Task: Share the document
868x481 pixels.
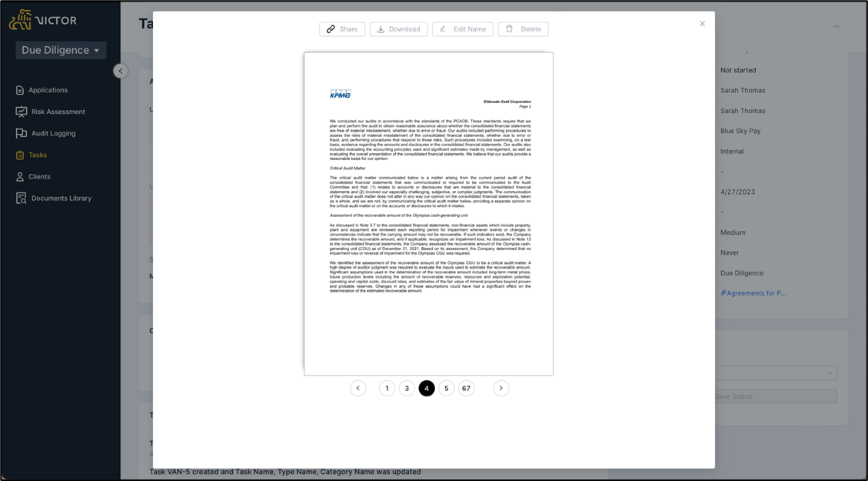Action: coord(342,29)
